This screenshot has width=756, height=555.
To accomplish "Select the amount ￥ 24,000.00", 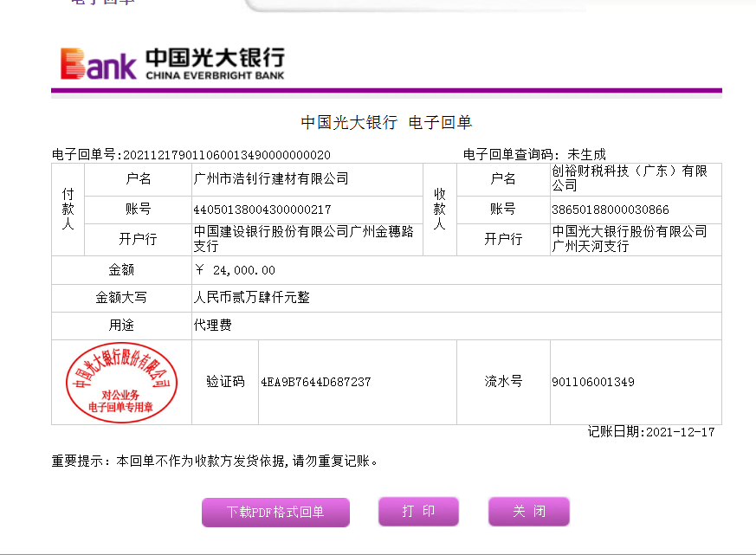I will point(235,270).
